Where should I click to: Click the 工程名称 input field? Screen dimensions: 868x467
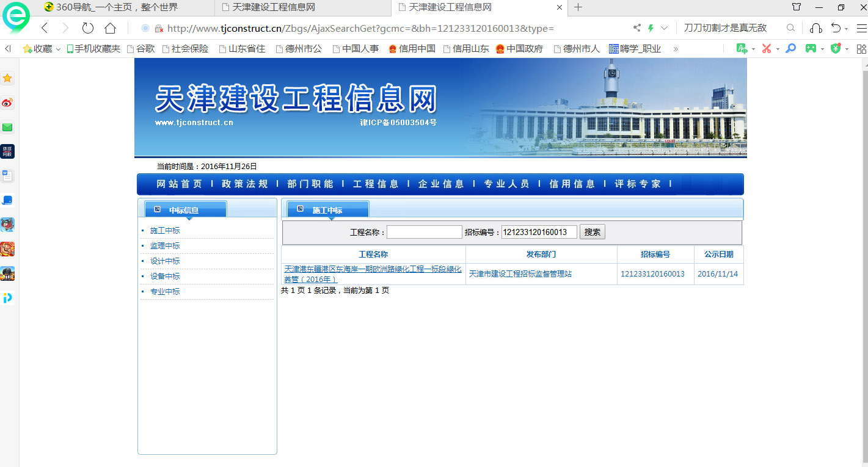click(425, 232)
